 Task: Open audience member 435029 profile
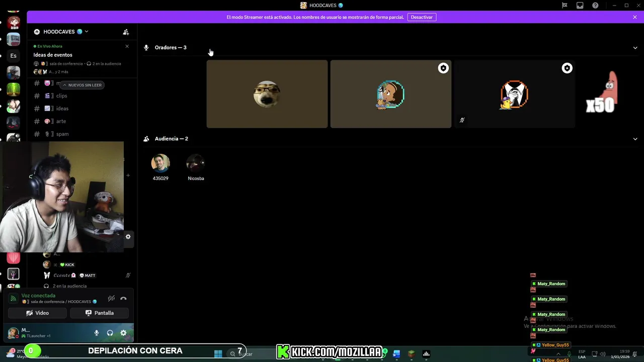(x=160, y=167)
